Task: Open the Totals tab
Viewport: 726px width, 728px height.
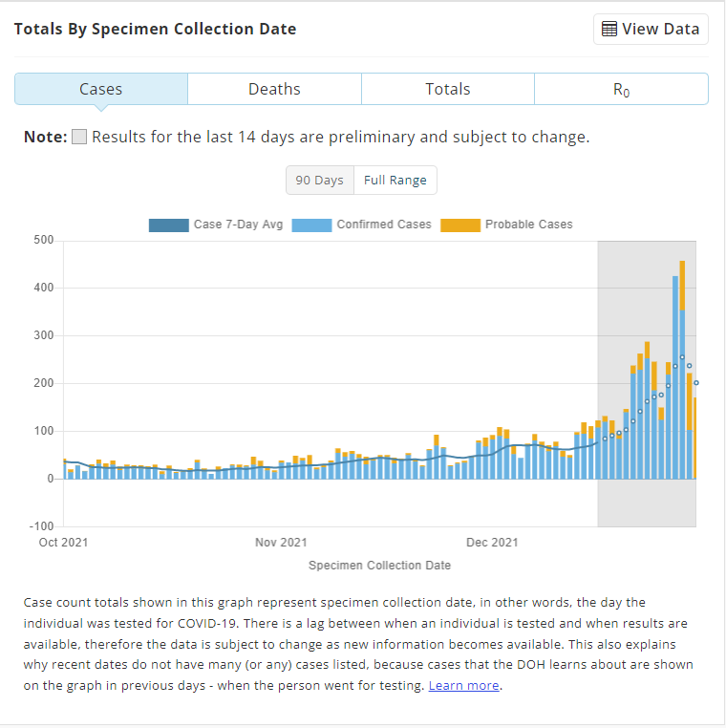Action: point(447,89)
